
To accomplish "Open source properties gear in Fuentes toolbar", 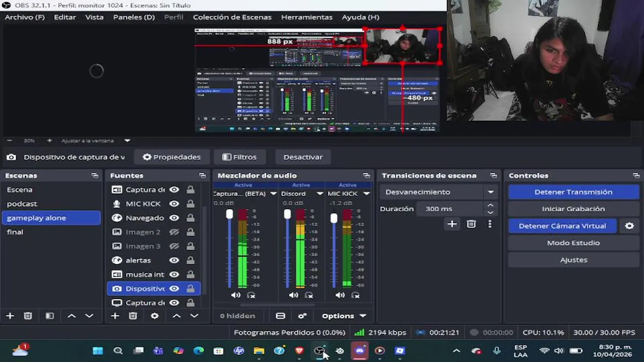I will click(x=154, y=316).
